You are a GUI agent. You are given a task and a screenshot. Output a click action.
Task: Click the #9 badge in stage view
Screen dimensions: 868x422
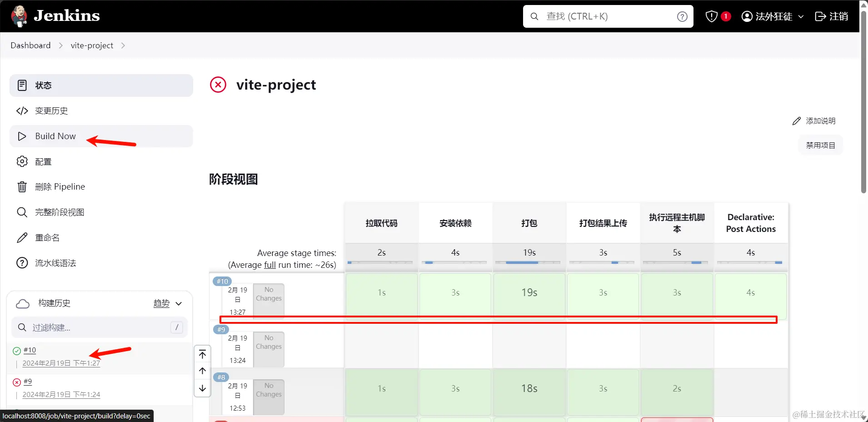tap(221, 329)
